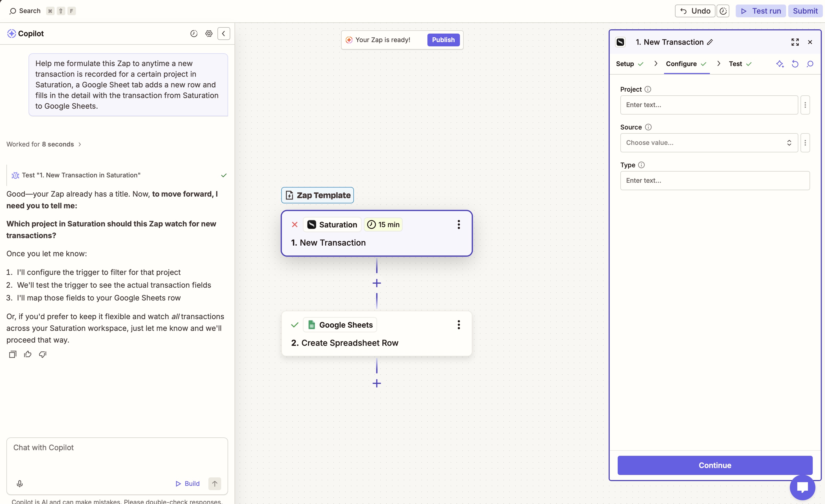Open the Source dropdown

click(x=709, y=143)
